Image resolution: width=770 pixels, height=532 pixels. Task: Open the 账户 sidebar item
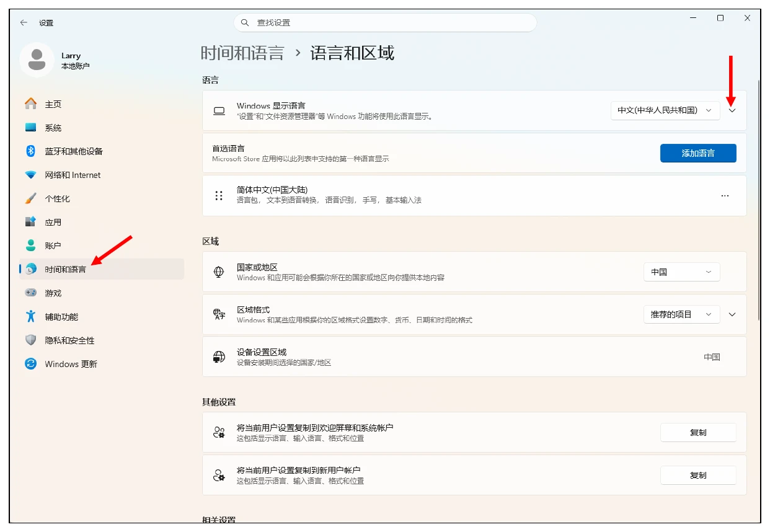coord(102,246)
